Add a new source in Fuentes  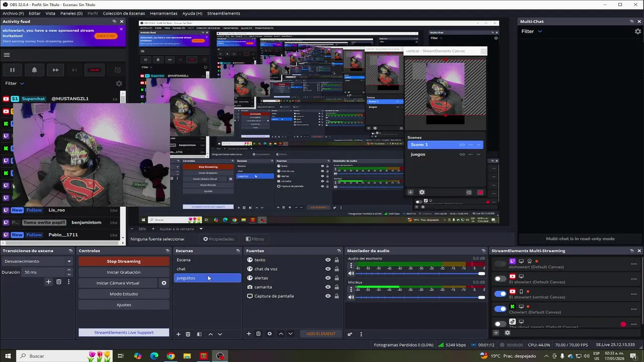pyautogui.click(x=249, y=334)
